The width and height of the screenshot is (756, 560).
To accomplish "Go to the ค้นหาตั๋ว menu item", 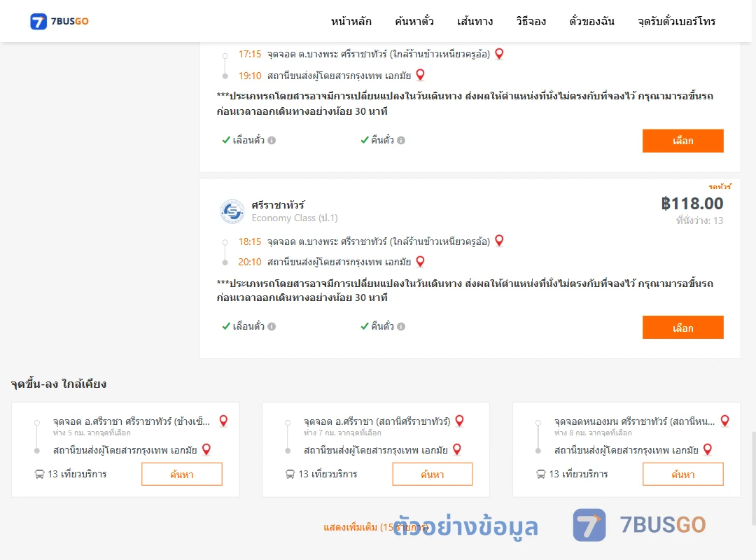I will tap(414, 21).
